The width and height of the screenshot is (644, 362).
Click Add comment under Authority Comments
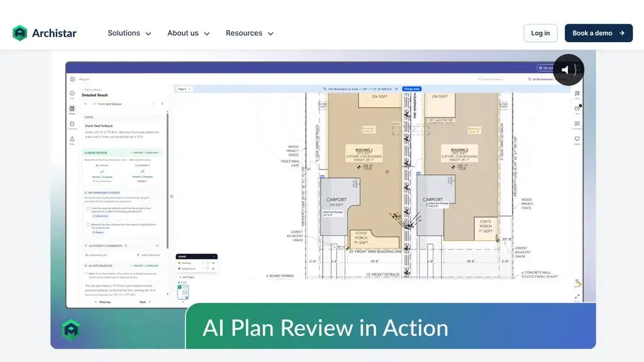[x=148, y=255]
